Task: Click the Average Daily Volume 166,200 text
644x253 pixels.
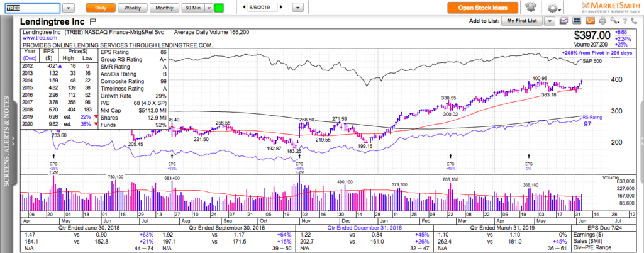Action: pos(211,32)
